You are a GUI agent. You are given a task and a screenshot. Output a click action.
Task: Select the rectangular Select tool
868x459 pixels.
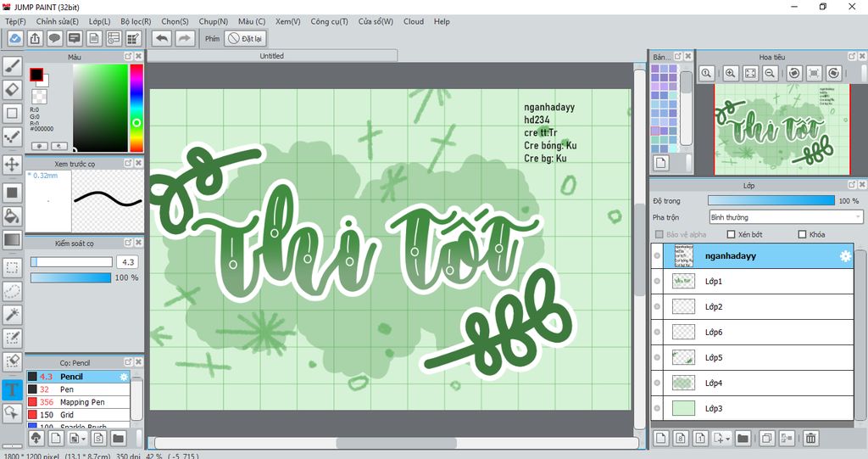[x=12, y=267]
